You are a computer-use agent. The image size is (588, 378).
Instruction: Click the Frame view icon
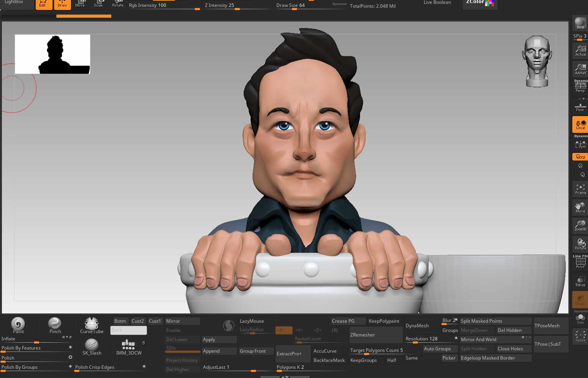pos(580,189)
